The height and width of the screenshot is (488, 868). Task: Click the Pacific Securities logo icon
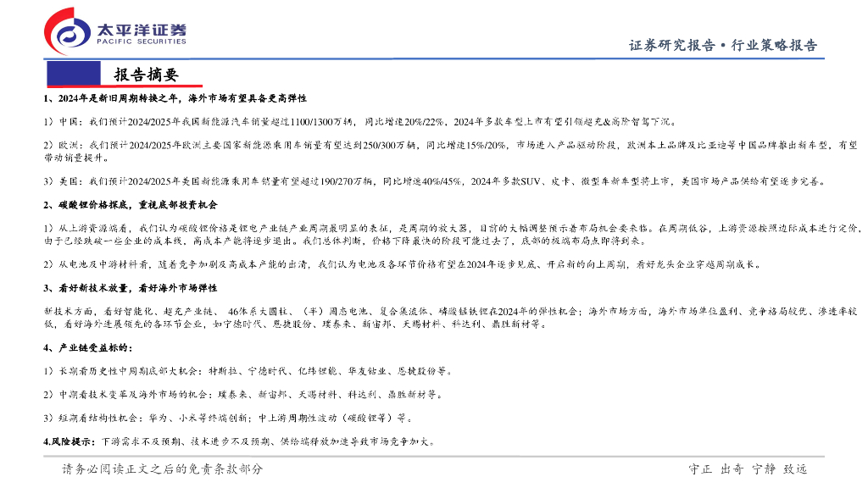click(x=68, y=31)
